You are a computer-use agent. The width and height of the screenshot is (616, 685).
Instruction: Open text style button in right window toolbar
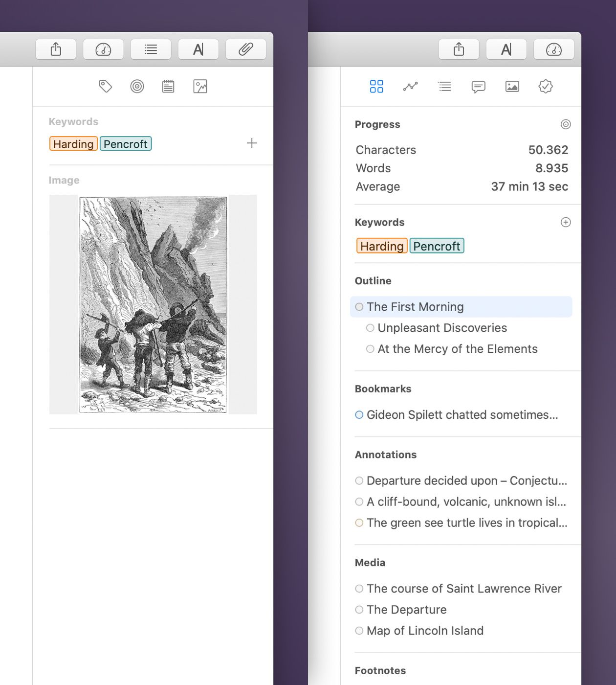[x=506, y=49]
